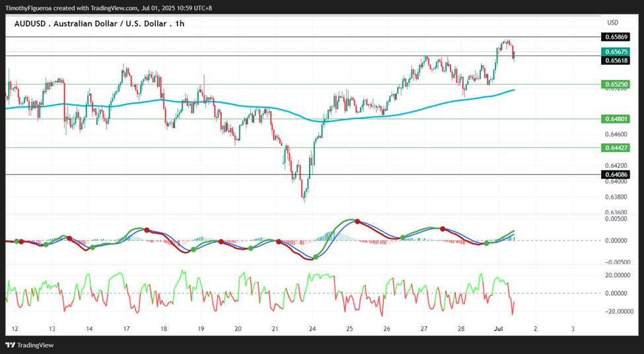Click the 0.65618 black price label
The width and height of the screenshot is (644, 354).
click(x=615, y=60)
